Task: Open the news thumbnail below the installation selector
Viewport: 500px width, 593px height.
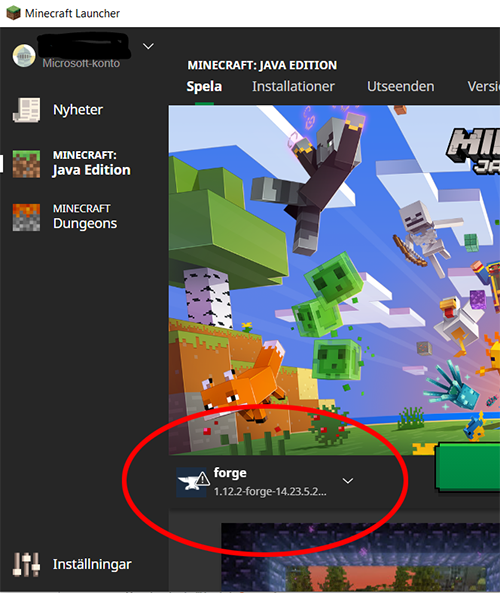Action: 360,557
